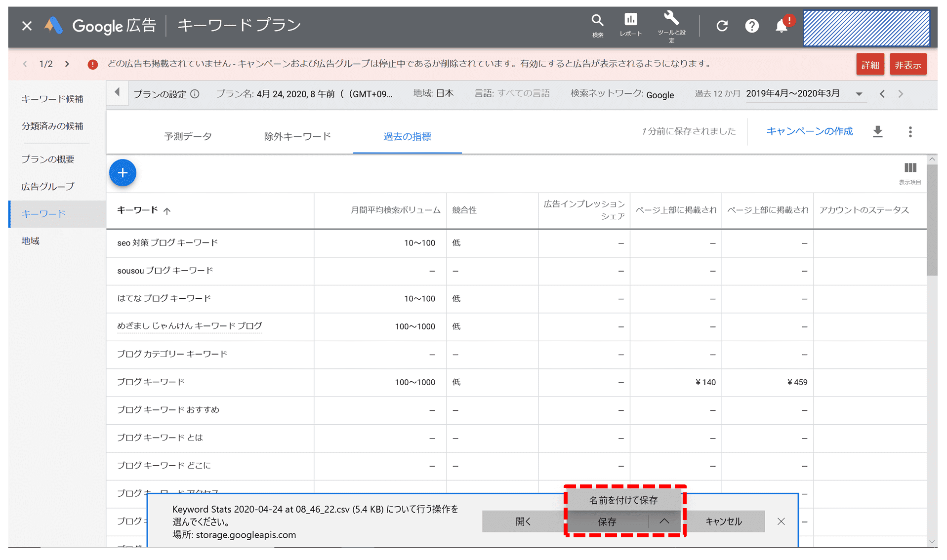
Task: Switch to the 除外キーワード tab
Action: (297, 137)
